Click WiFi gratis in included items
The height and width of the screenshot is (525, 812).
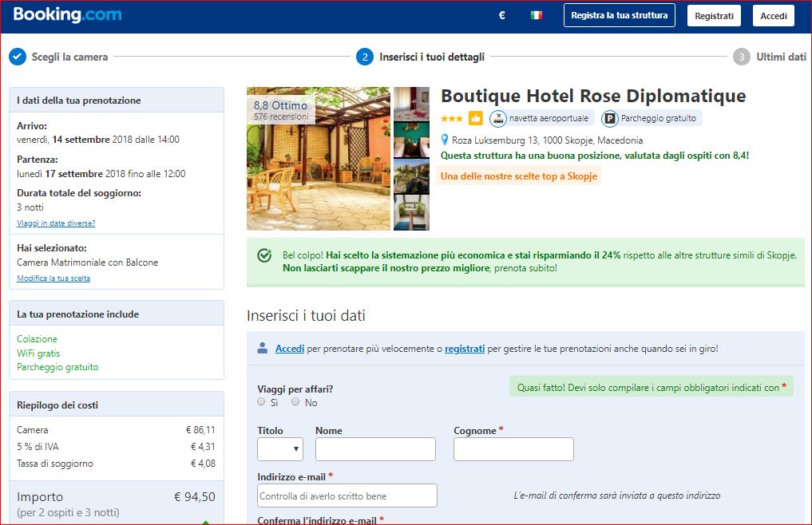[38, 353]
